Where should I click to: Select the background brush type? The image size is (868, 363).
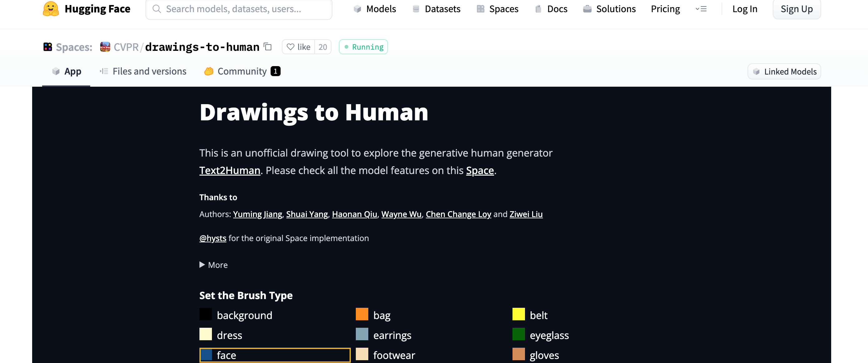275,315
